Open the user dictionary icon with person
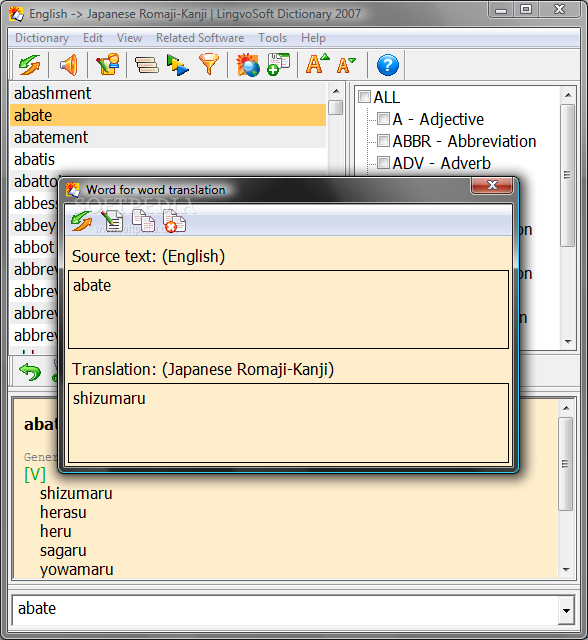588x640 pixels. [x=108, y=64]
